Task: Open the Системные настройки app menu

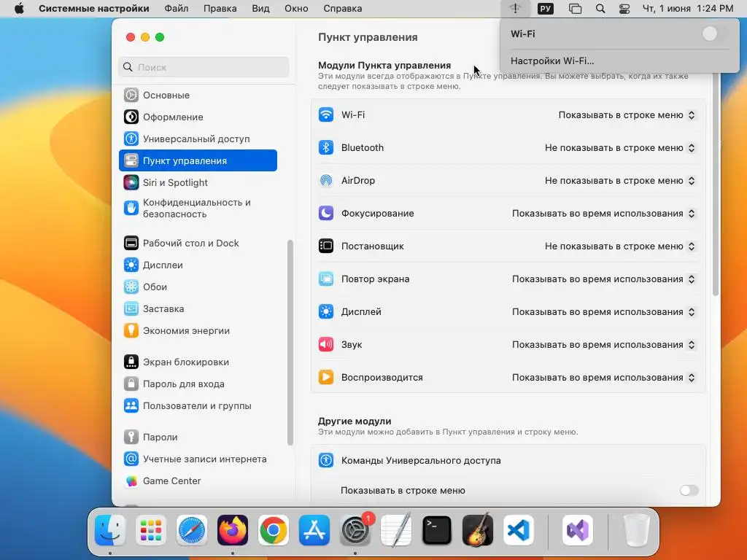Action: pyautogui.click(x=94, y=9)
